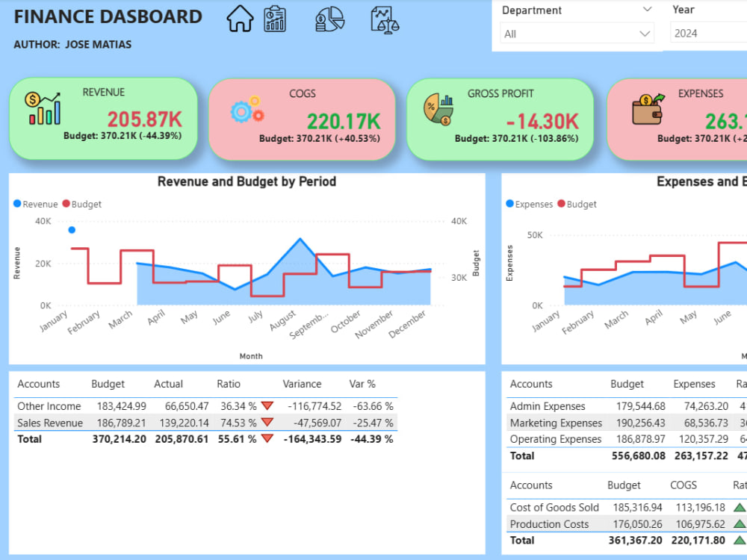Open the report clipboard chart icon
This screenshot has height=560, width=747.
click(x=275, y=19)
